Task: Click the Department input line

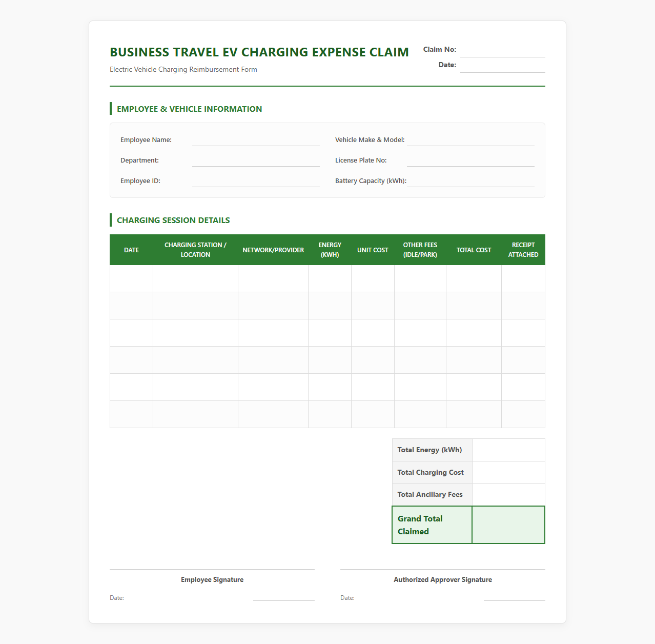Action: tap(256, 160)
